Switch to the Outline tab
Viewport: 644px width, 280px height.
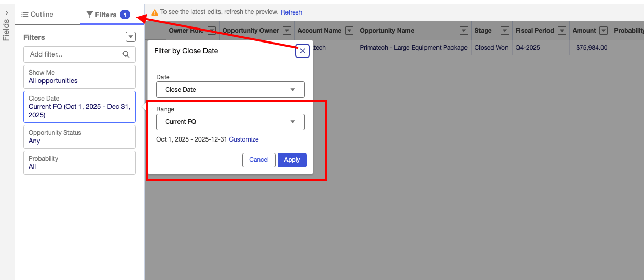point(37,15)
